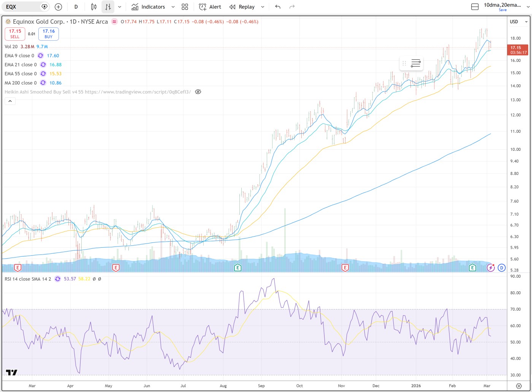Open the layout grid selector icon

[x=185, y=7]
